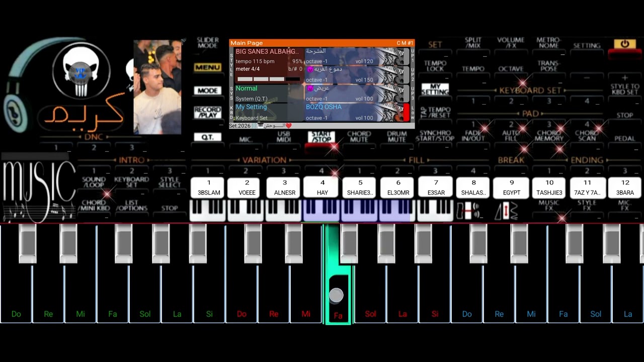Open the BOZQ OSHA low sound slot
644x362 pixels.
click(x=357, y=113)
